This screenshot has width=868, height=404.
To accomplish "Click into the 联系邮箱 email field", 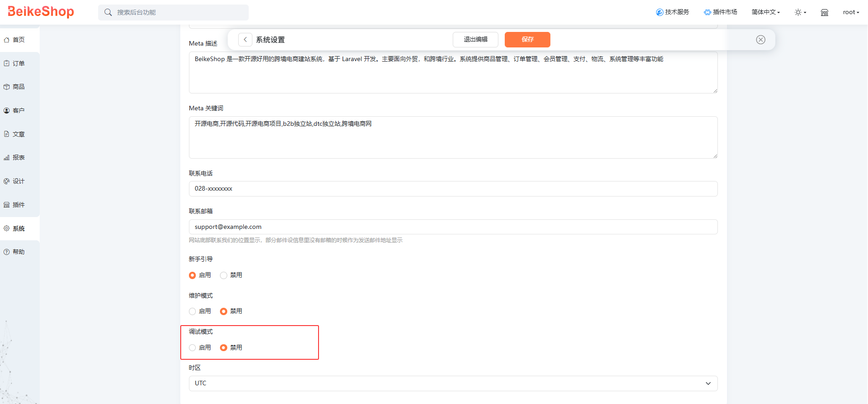I will pos(453,227).
